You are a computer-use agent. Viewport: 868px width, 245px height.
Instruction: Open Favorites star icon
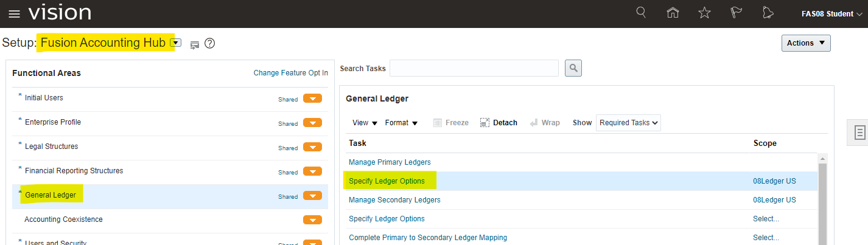click(704, 13)
